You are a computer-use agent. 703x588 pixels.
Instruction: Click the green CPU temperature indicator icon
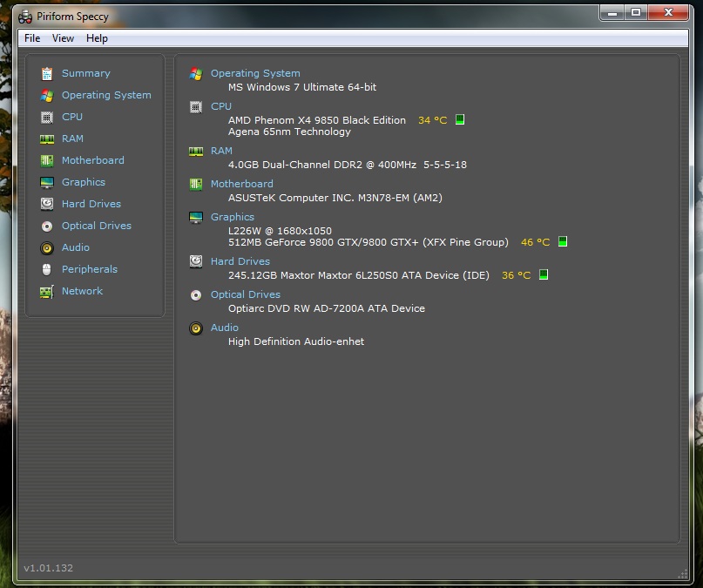pyautogui.click(x=460, y=119)
